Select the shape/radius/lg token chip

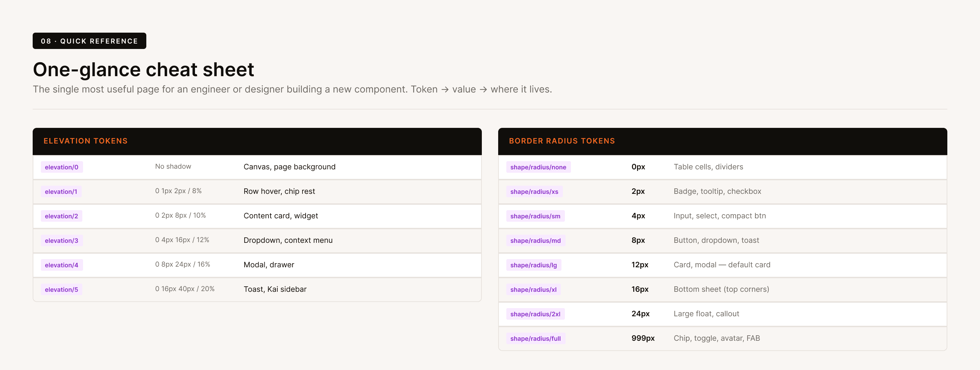[x=533, y=265]
